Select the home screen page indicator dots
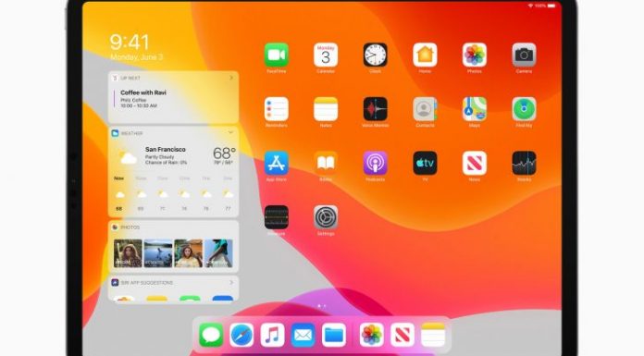Image resolution: width=644 pixels, height=356 pixels. pyautogui.click(x=322, y=306)
